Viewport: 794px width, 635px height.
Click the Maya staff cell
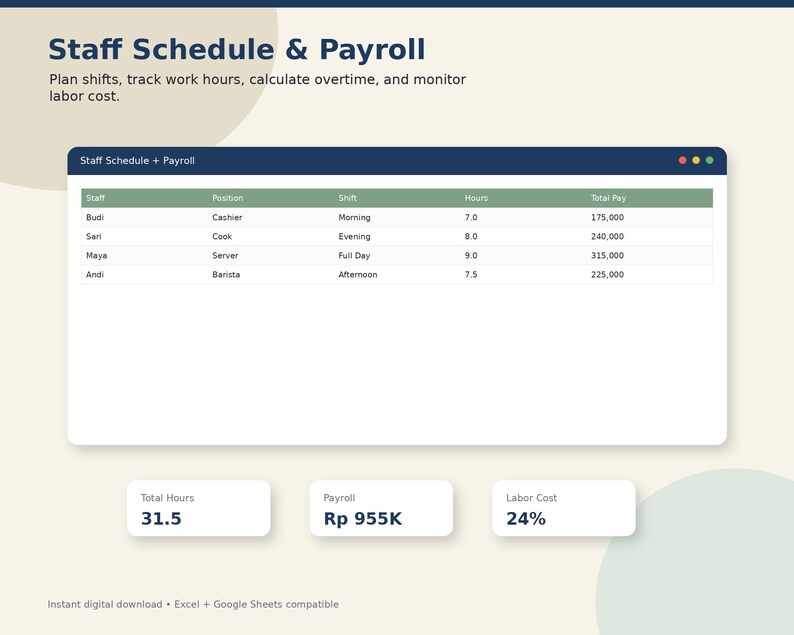pos(144,256)
